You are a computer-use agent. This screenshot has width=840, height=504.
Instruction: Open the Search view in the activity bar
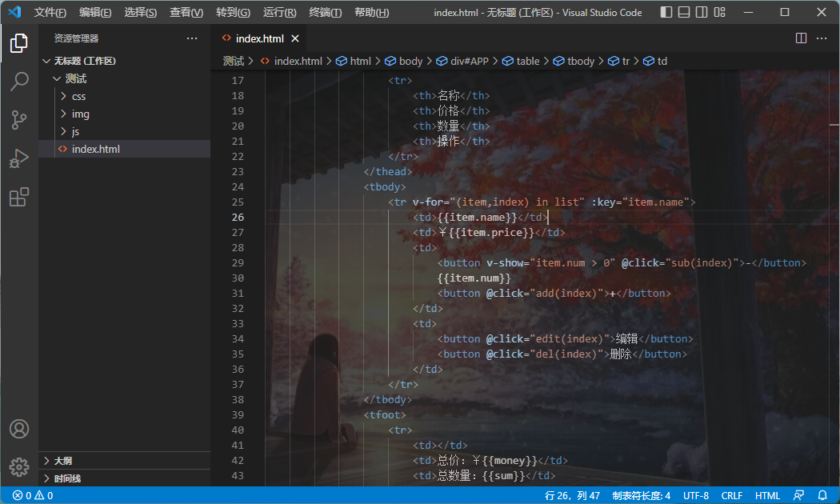click(x=19, y=81)
